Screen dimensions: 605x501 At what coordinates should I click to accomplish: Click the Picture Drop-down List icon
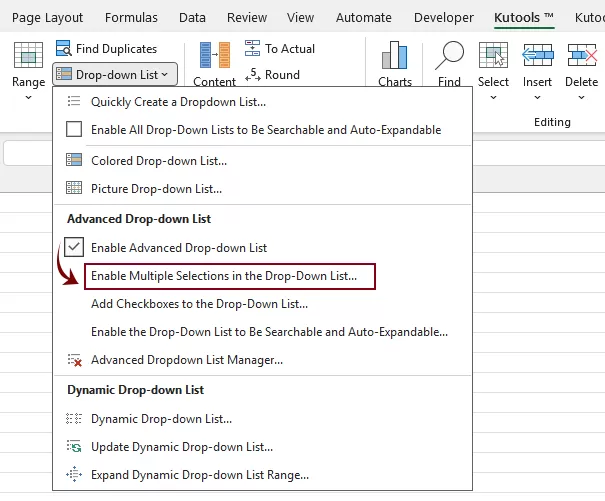click(74, 188)
